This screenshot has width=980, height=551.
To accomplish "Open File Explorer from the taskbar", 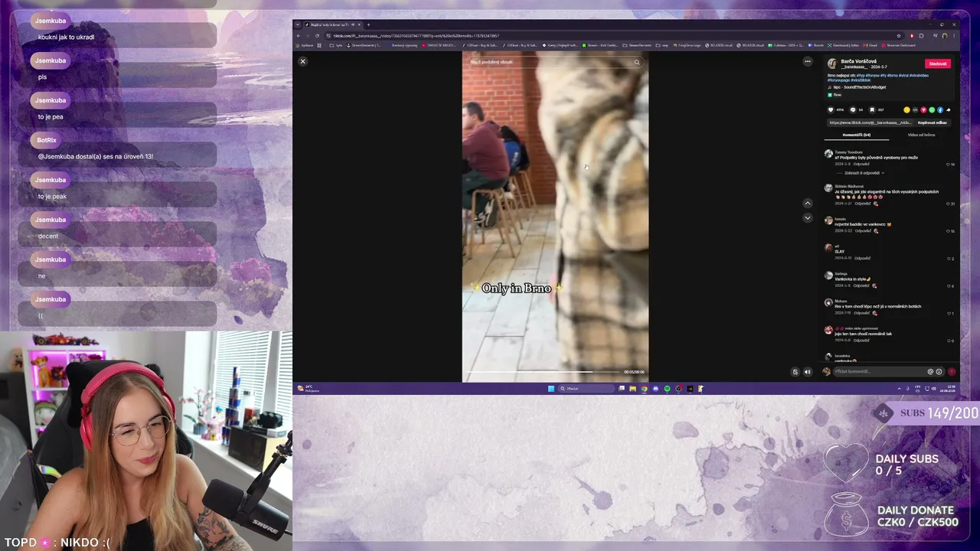I will pos(632,389).
